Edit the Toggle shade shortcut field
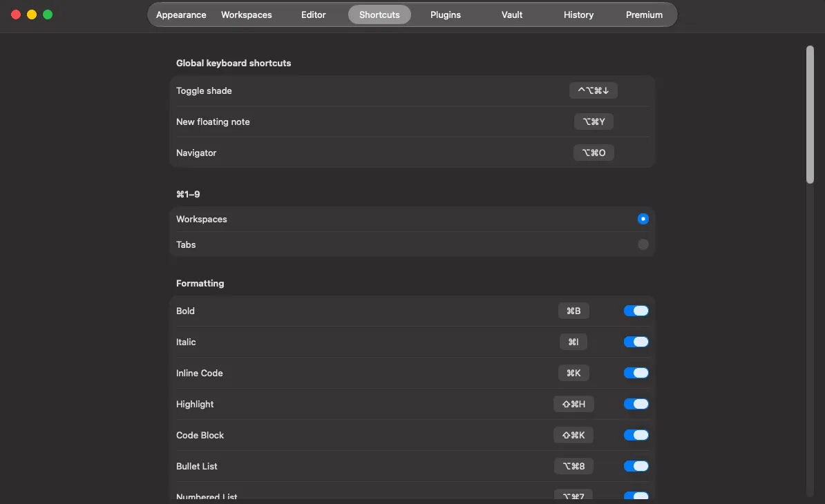The height and width of the screenshot is (504, 825). [x=594, y=90]
